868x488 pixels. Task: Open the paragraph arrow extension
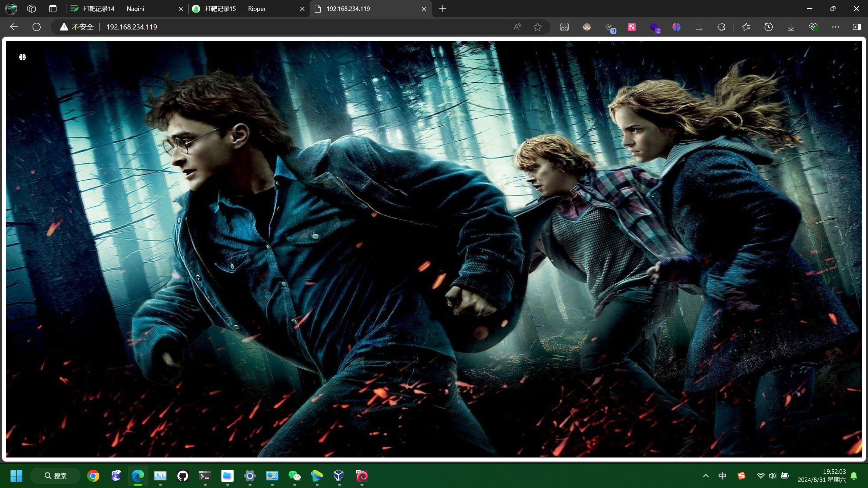tap(699, 27)
